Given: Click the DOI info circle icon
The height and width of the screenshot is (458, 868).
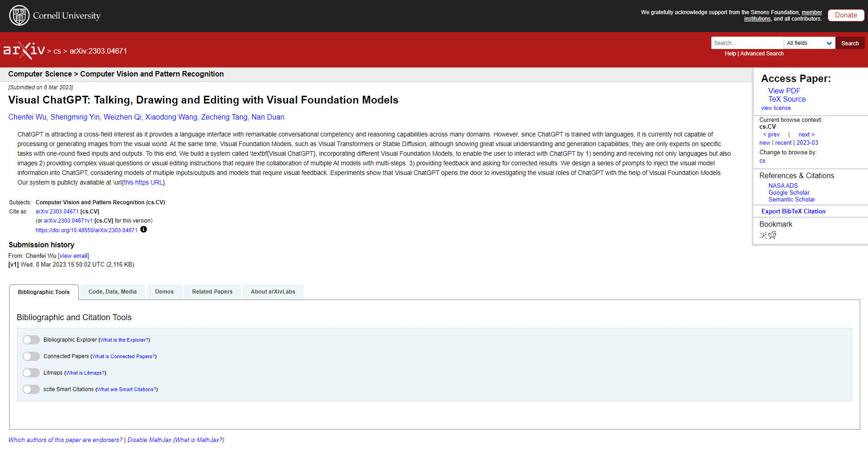Looking at the screenshot, I should (143, 229).
